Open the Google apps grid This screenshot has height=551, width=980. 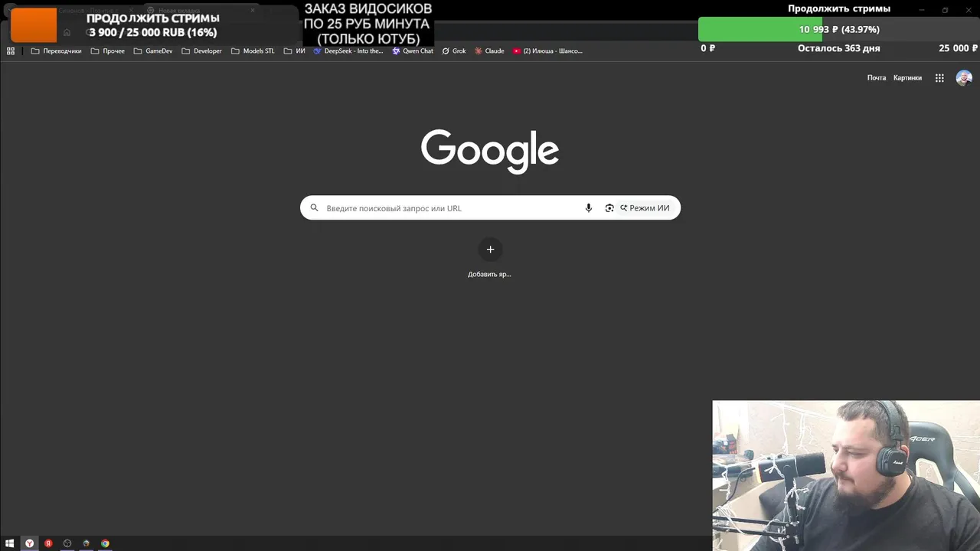point(939,78)
